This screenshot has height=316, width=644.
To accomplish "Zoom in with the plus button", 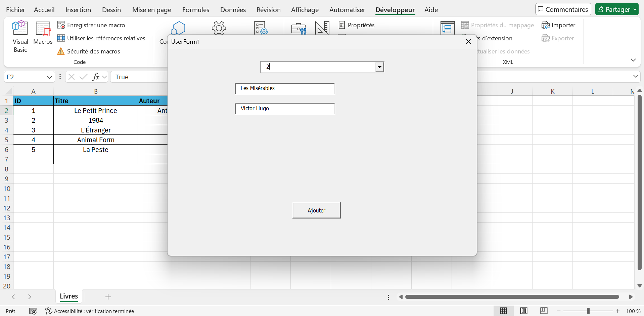I will click(618, 311).
